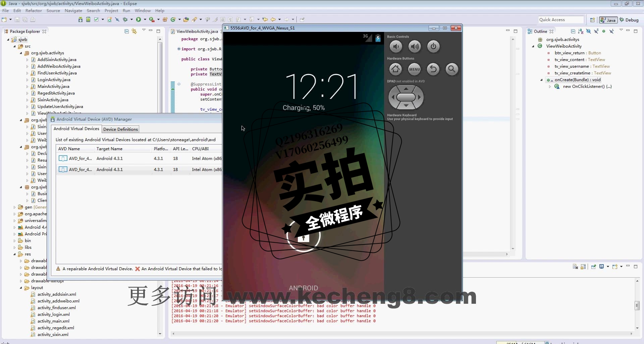Collapse the org.sjwb.activitys package
The image size is (644, 344).
21,53
